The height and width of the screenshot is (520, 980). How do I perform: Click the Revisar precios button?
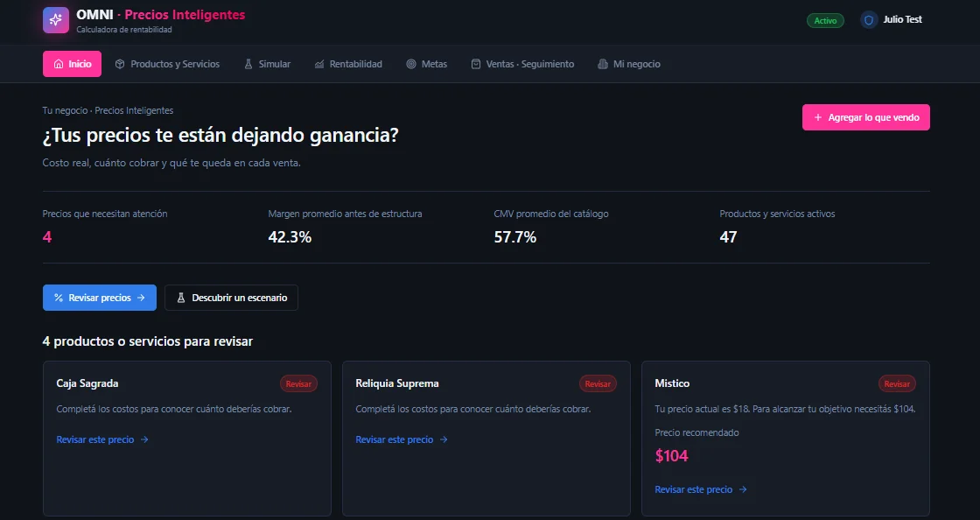(x=100, y=298)
